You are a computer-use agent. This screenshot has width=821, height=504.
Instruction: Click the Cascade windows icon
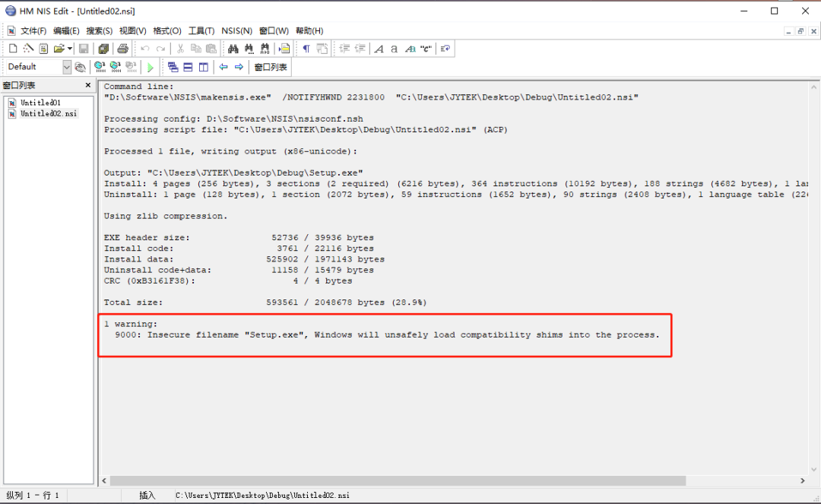pos(173,67)
